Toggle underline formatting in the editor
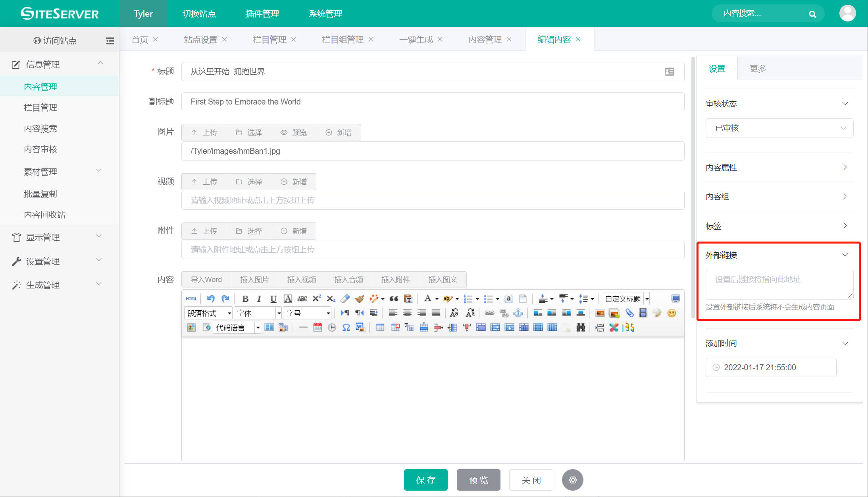The height and width of the screenshot is (497, 868). [273, 299]
